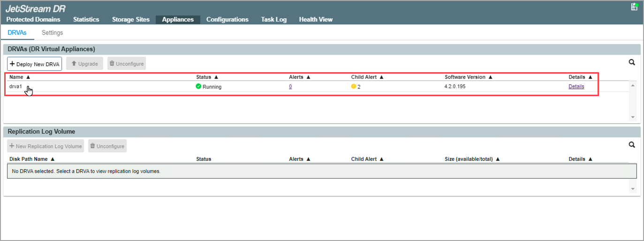Switch to the Health View tab
The image size is (644, 241).
coord(316,20)
